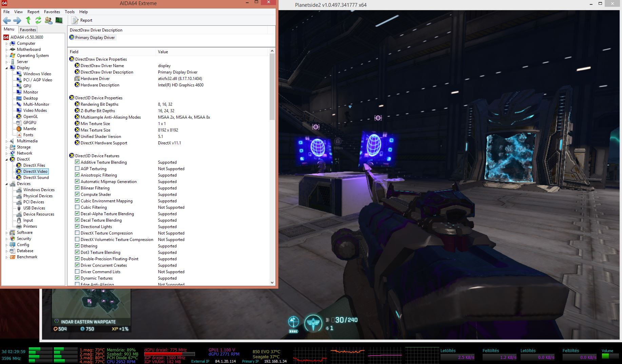
Task: Toggle the Anisotropic Filtering checkbox
Action: click(77, 175)
